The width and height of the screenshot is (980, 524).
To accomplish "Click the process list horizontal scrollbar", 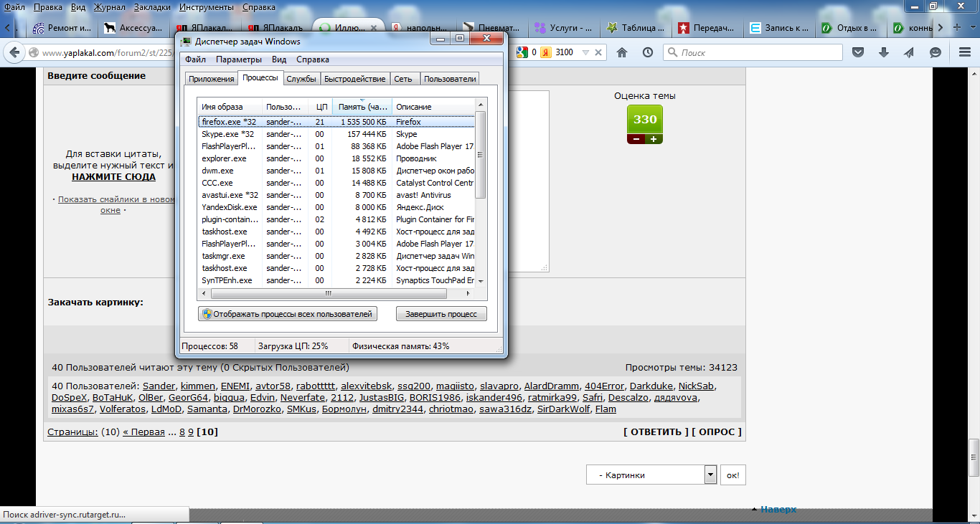I will [x=328, y=293].
